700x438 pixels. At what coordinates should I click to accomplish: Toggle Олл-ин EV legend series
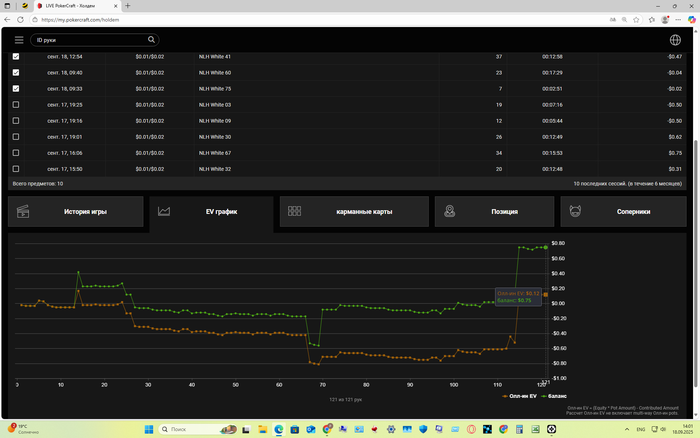click(519, 396)
